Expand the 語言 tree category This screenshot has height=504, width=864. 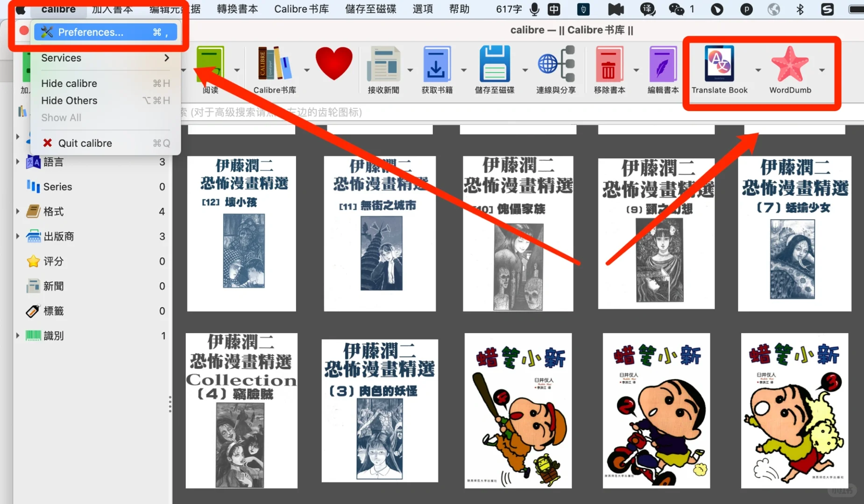18,162
